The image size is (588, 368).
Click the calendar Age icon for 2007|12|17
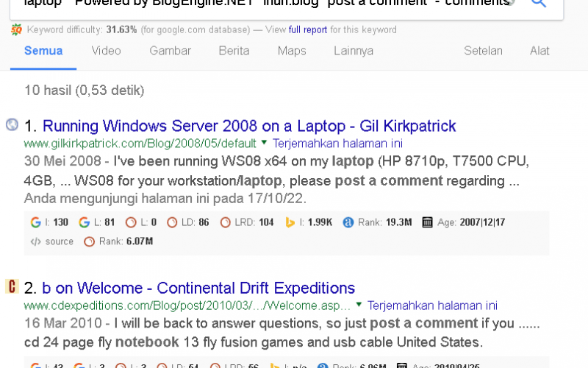pyautogui.click(x=427, y=223)
